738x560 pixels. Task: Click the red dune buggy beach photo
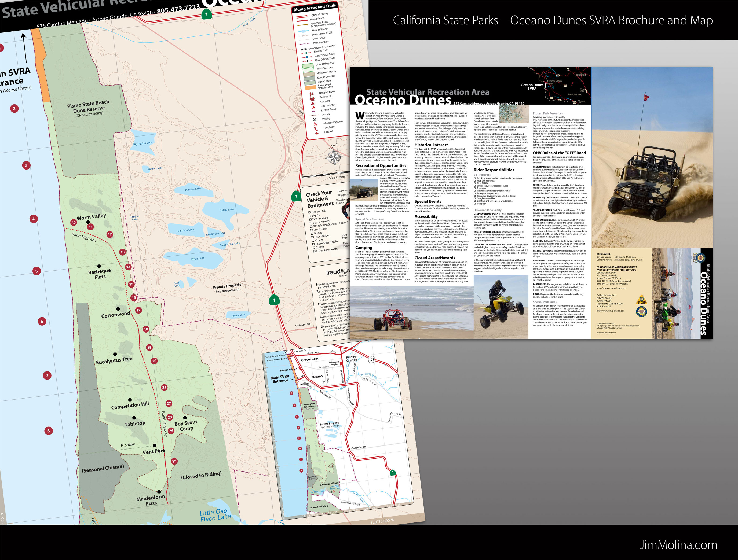(412, 313)
